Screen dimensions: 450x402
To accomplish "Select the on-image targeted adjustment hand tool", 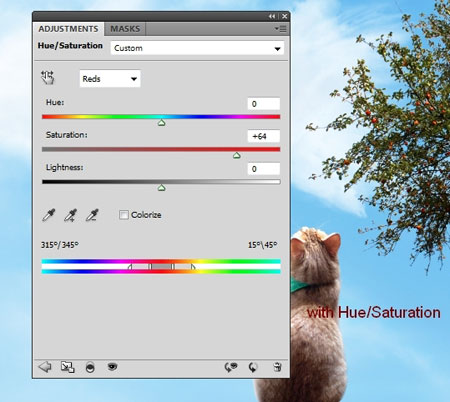I will click(47, 78).
